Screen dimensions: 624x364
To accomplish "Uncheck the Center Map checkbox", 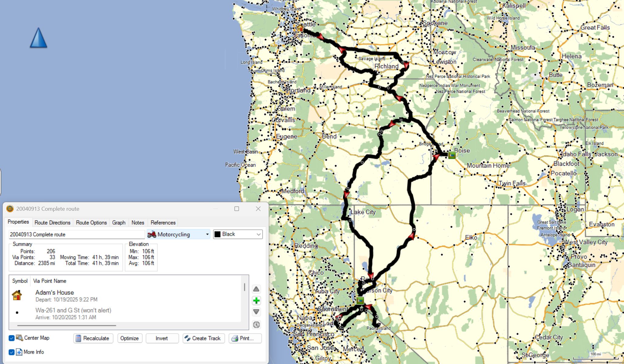I will [x=12, y=338].
